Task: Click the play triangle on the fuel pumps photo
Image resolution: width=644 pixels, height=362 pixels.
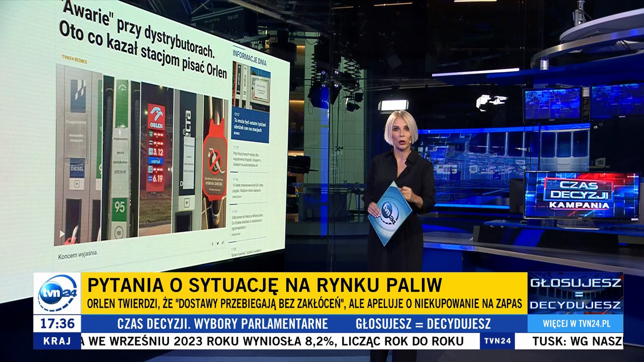Action: click(62, 234)
